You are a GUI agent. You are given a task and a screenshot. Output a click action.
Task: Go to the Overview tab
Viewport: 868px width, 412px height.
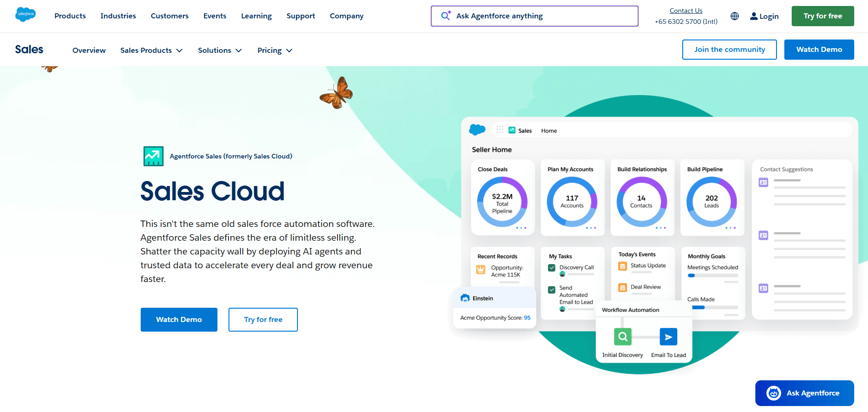pos(89,51)
